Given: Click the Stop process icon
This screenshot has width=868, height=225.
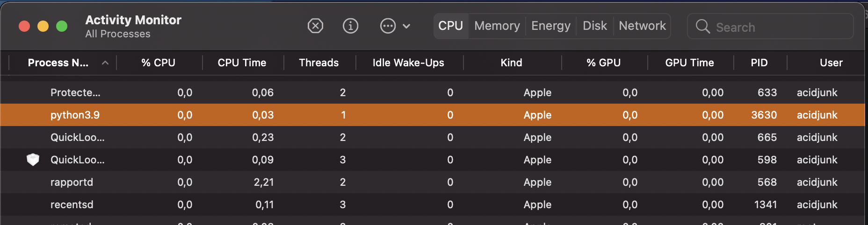Looking at the screenshot, I should coord(315,26).
